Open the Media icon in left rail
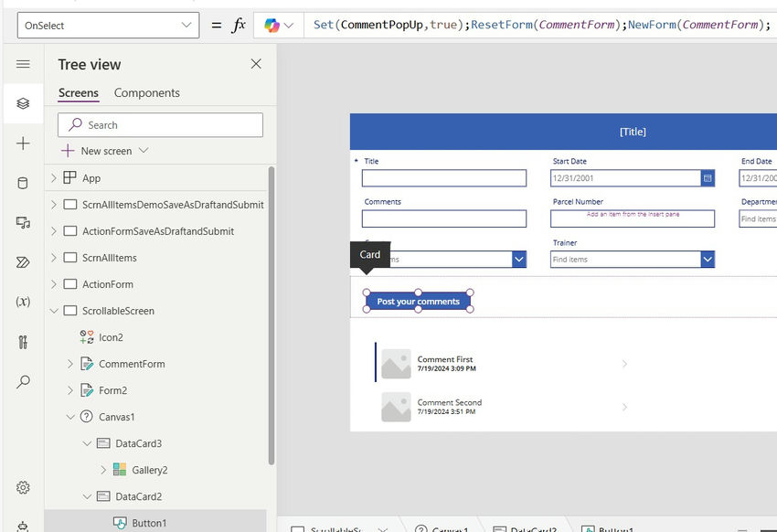Screen dimensions: 777x532 tap(23, 222)
